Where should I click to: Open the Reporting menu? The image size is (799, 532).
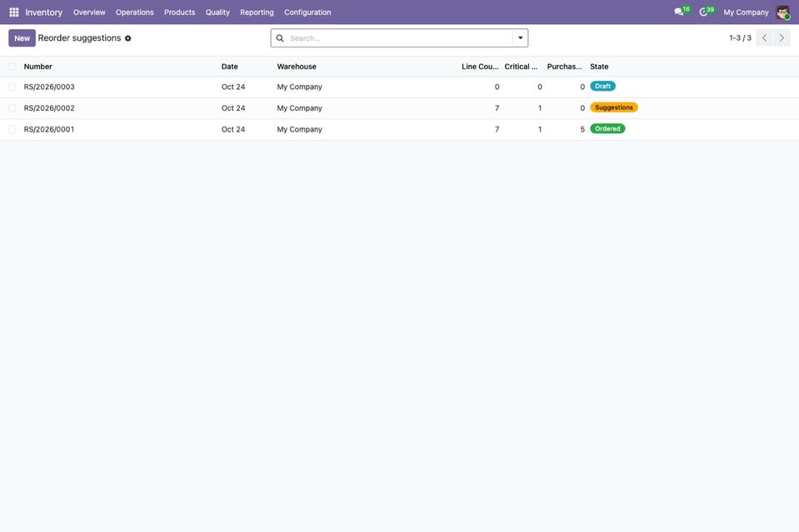click(x=257, y=12)
